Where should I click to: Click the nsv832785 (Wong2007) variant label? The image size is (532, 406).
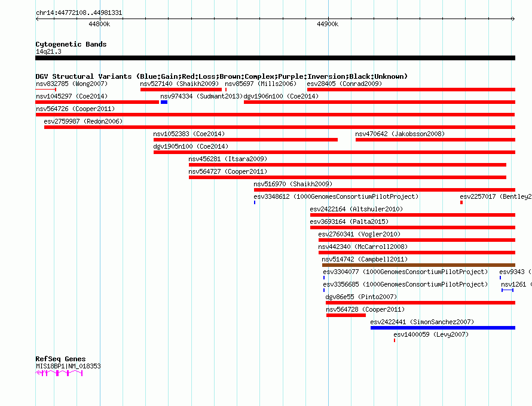click(72, 84)
